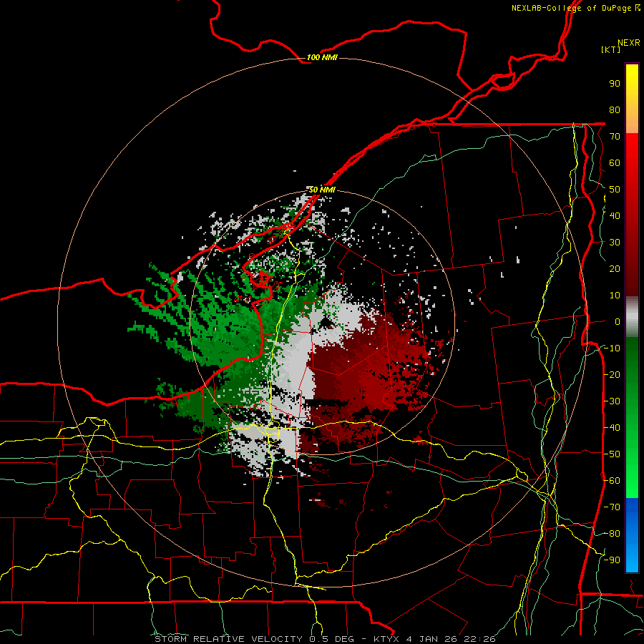The image size is (644, 644).
Task: Click the 22:26 timestamp text
Action: (479, 639)
